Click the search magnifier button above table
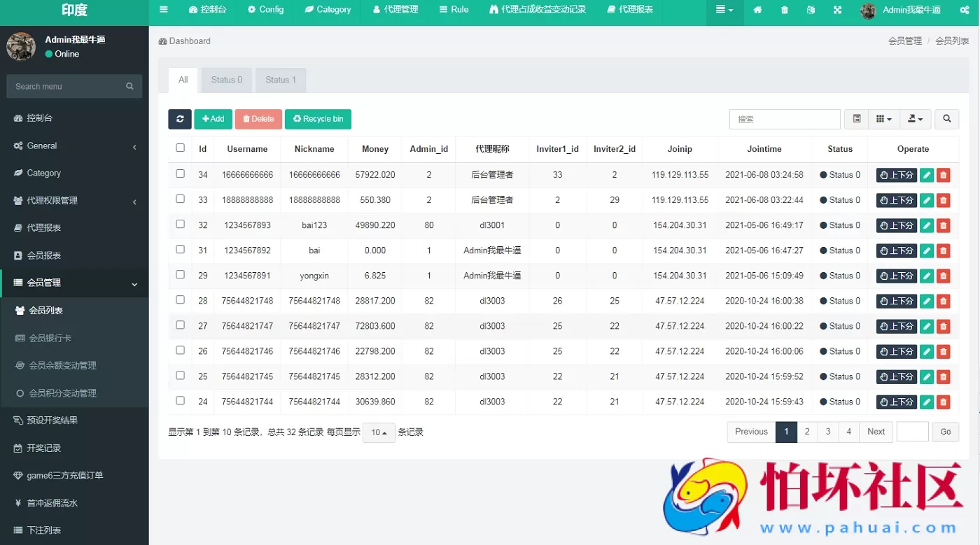The image size is (980, 545). tap(946, 119)
